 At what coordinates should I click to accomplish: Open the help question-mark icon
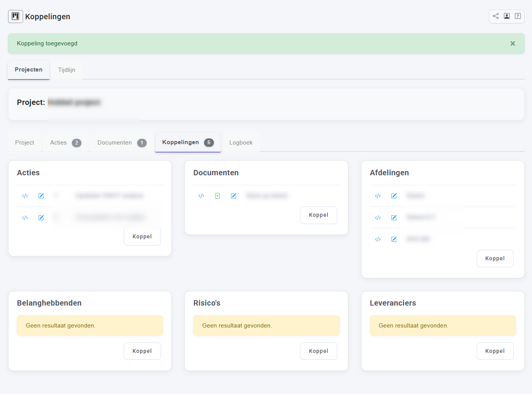(518, 16)
